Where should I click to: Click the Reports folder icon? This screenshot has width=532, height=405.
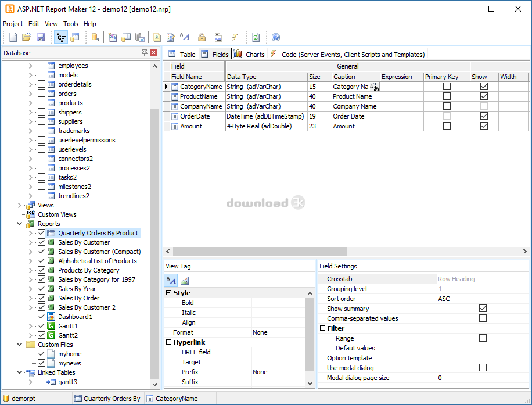[31, 224]
